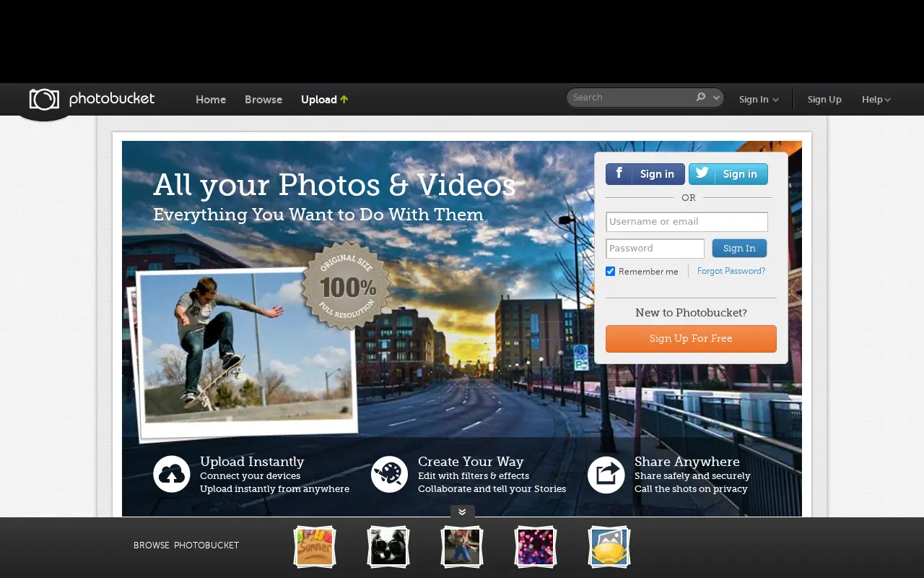Toggle the Remember me checkbox
The width and height of the screenshot is (924, 578).
(x=610, y=272)
